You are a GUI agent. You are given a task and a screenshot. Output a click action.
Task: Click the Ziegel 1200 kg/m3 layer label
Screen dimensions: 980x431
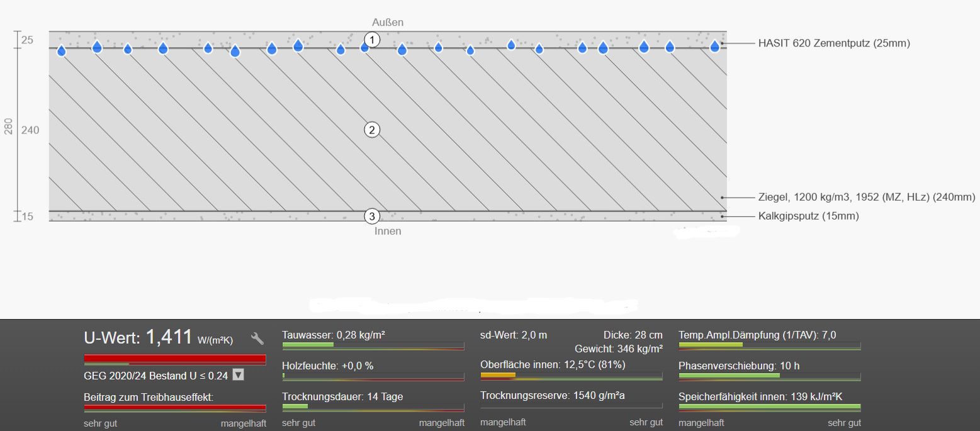[867, 198]
